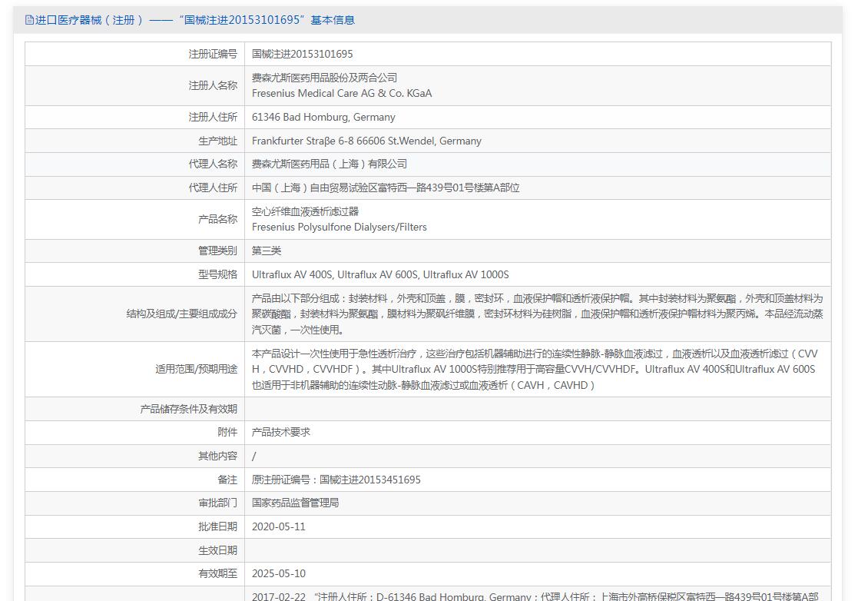Click the '管理类别' label
Viewport: 868px width, 601px height.
217,251
